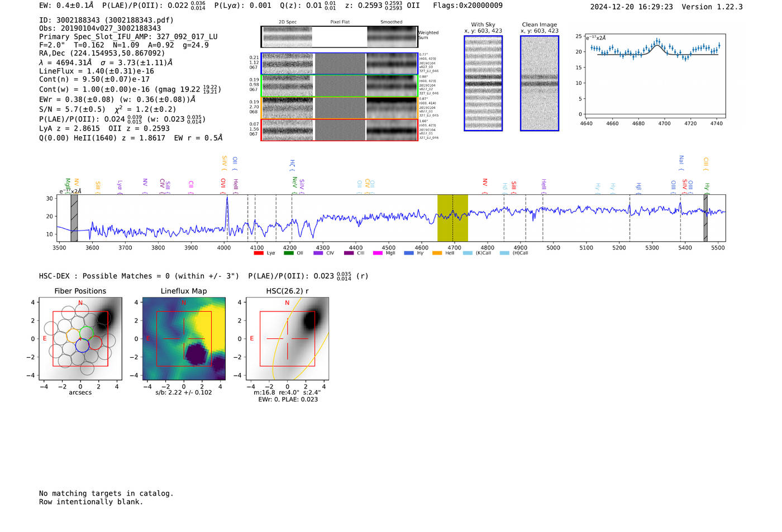The width and height of the screenshot is (782, 532).
Task: Click the "ID: 3002188343 (3002188343.pdf)" line
Action: [x=106, y=20]
